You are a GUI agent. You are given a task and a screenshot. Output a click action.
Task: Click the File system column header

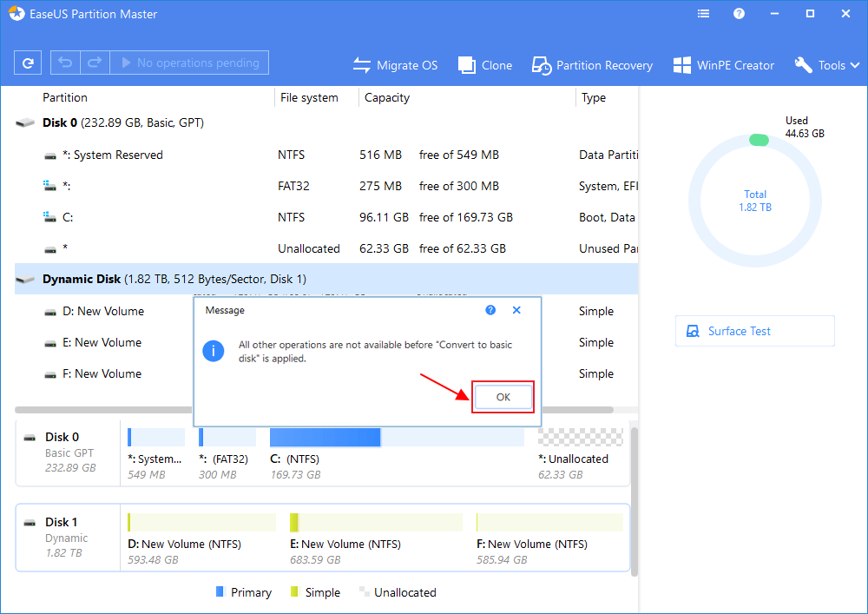[x=309, y=97]
